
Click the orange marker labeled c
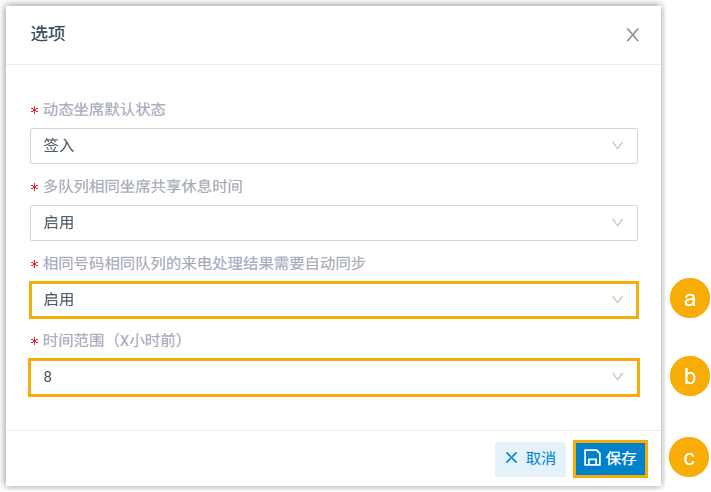point(689,458)
